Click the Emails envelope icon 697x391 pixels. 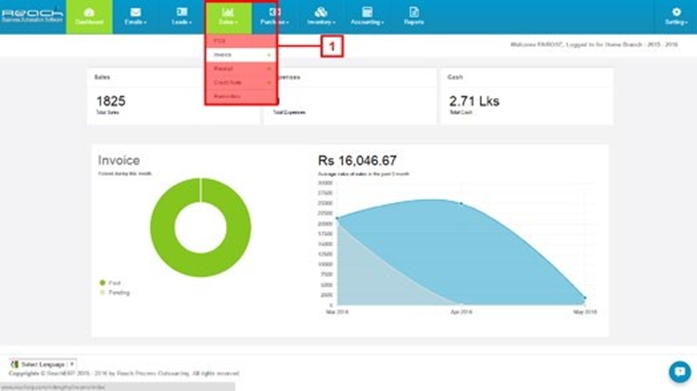pos(136,12)
